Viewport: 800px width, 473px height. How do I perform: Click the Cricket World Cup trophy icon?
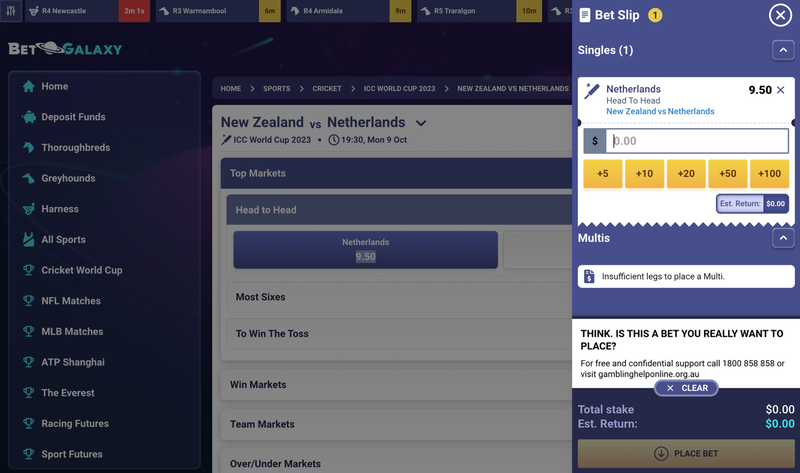[28, 271]
